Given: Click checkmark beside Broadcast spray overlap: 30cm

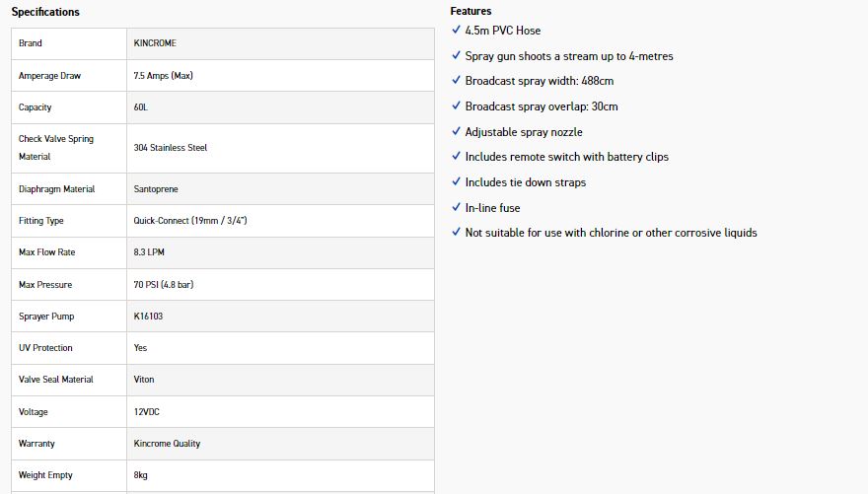Looking at the screenshot, I should pos(456,106).
